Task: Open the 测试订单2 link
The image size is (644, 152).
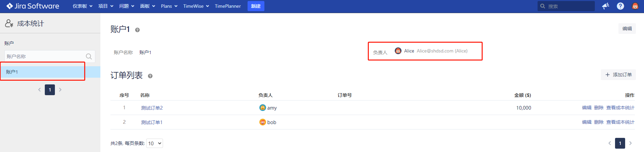Action: 152,108
